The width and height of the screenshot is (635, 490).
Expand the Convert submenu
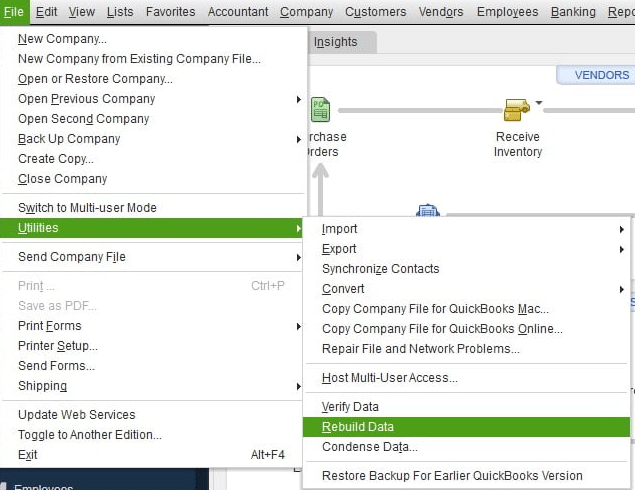343,289
